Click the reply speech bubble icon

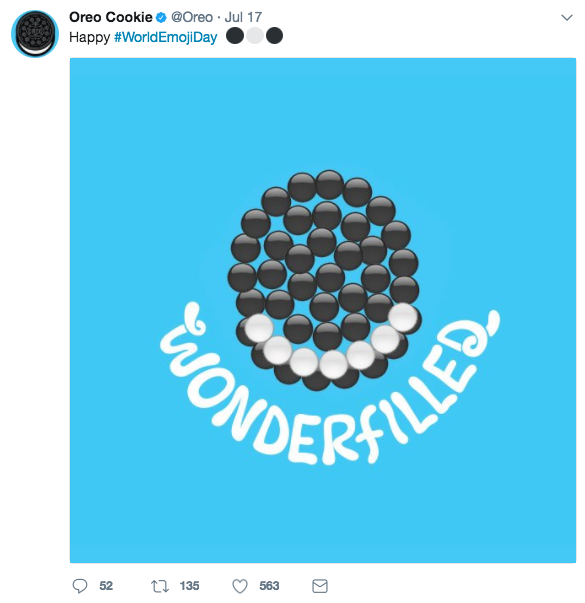80,586
